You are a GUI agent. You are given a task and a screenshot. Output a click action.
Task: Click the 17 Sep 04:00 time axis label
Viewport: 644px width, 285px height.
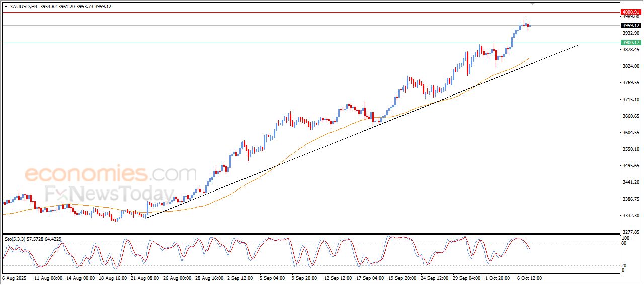[x=370, y=278]
